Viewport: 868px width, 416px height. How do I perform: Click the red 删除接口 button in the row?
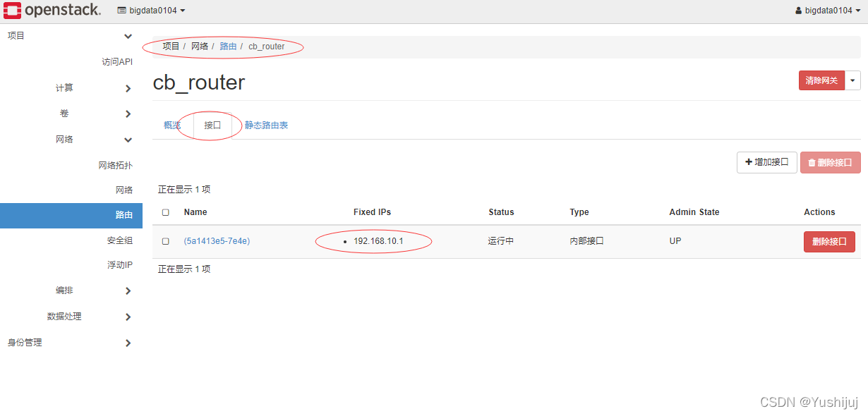[829, 242]
